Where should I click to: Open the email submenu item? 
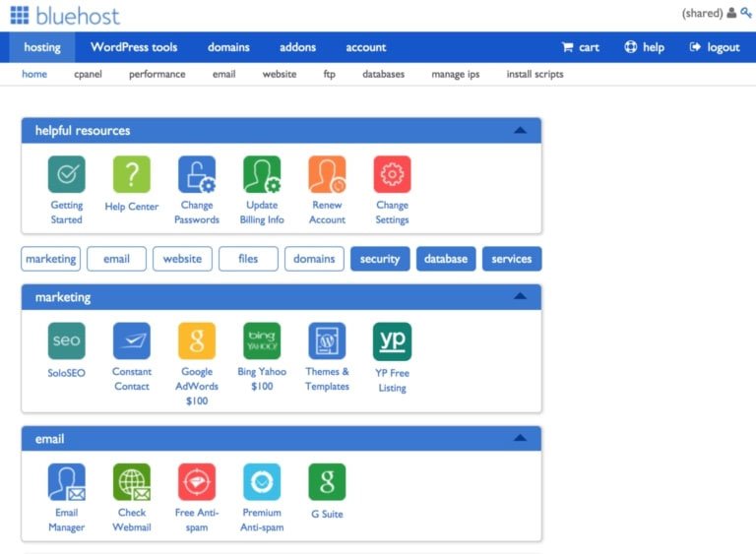(224, 74)
